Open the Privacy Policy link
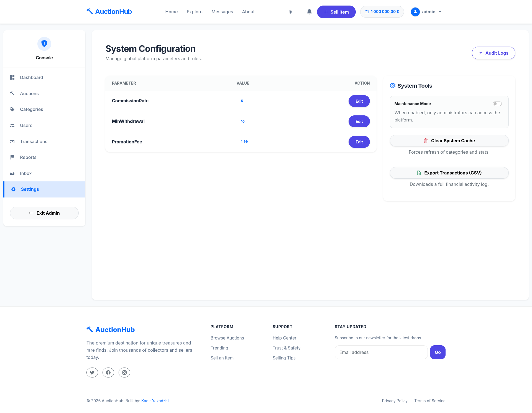Screen dimensions: 532x413 [x=395, y=401]
